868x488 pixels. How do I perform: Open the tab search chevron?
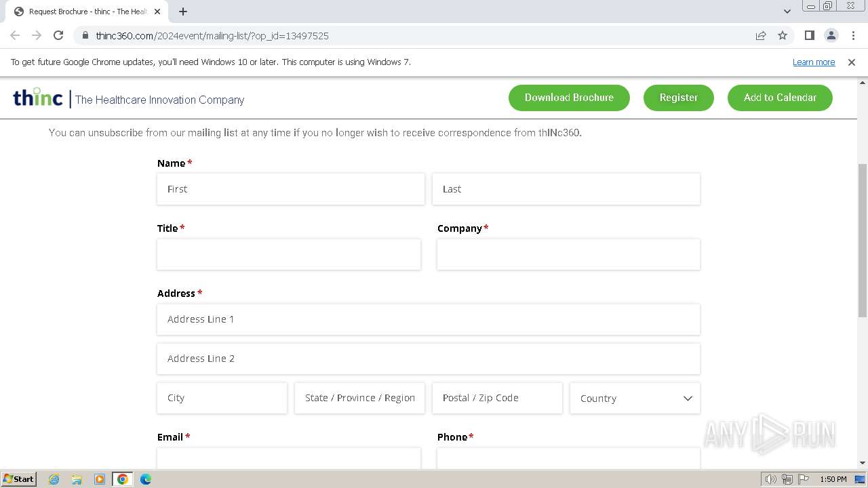click(787, 12)
